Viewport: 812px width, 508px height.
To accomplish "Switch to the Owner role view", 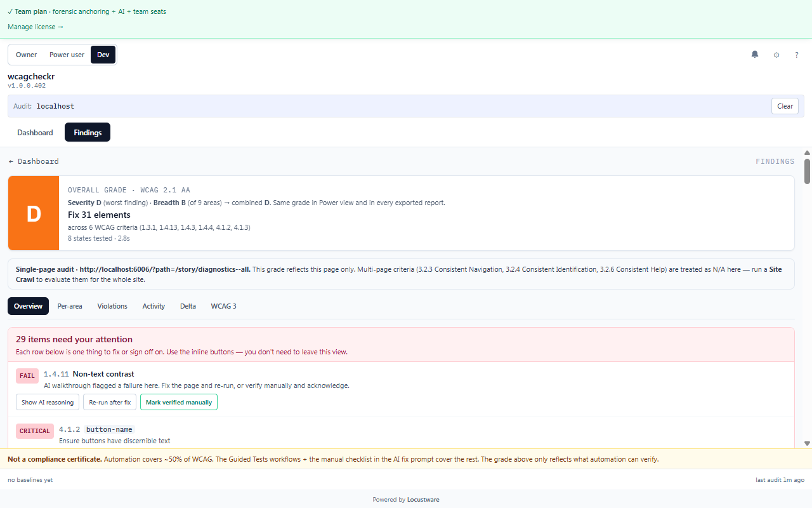I will pyautogui.click(x=27, y=55).
